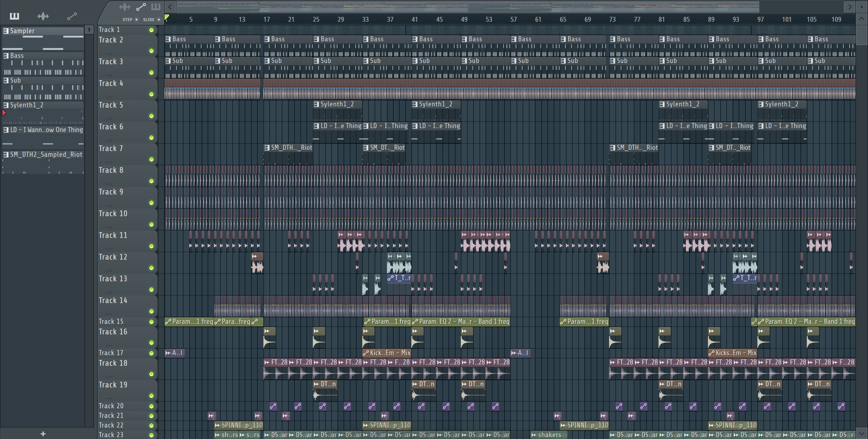Select the Param. EQ 2 - Band 1 freq clip near bar 41

tap(461, 322)
